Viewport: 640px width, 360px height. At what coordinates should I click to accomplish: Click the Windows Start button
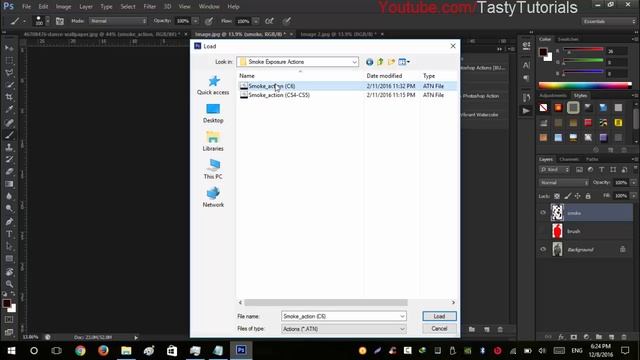[x=11, y=350]
